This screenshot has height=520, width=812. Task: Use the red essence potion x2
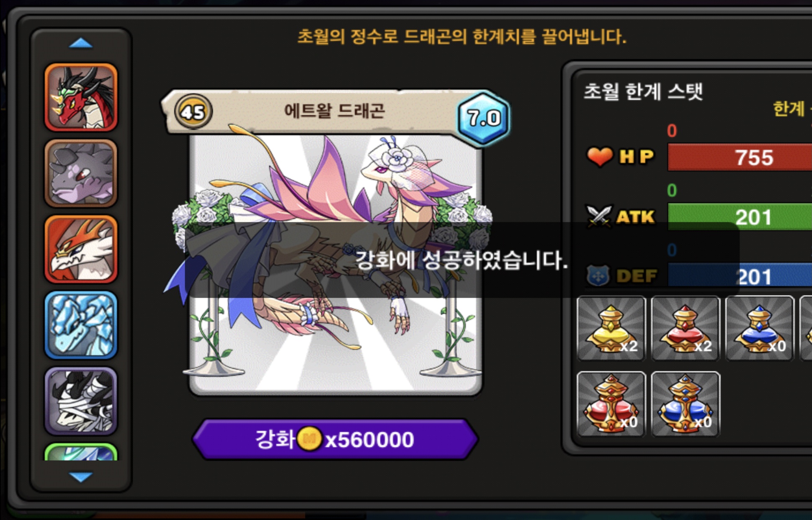tap(686, 328)
